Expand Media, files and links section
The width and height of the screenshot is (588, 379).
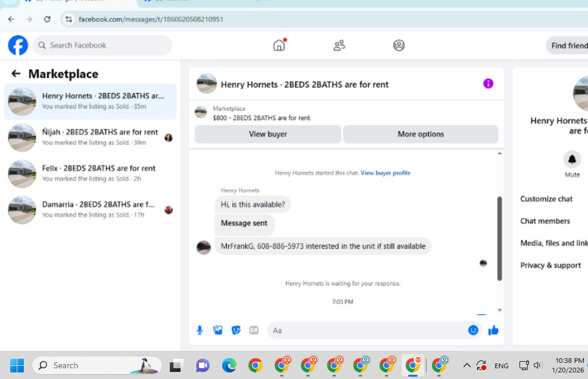554,243
